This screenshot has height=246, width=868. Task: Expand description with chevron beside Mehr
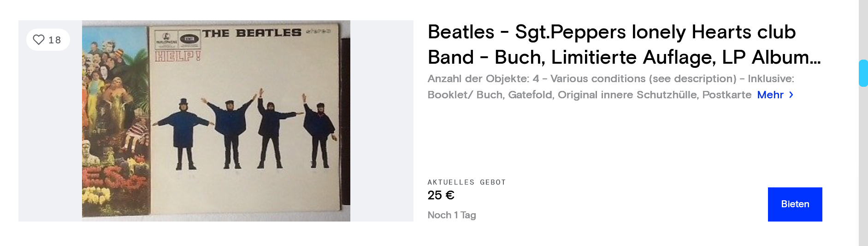(x=791, y=95)
